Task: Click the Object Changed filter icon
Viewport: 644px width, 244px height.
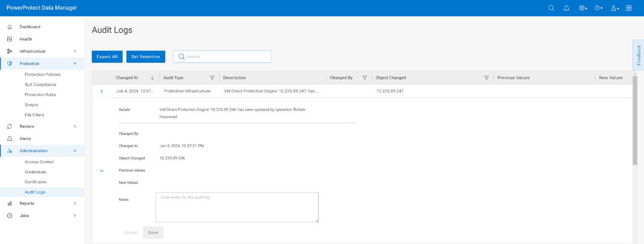Action: click(x=486, y=78)
